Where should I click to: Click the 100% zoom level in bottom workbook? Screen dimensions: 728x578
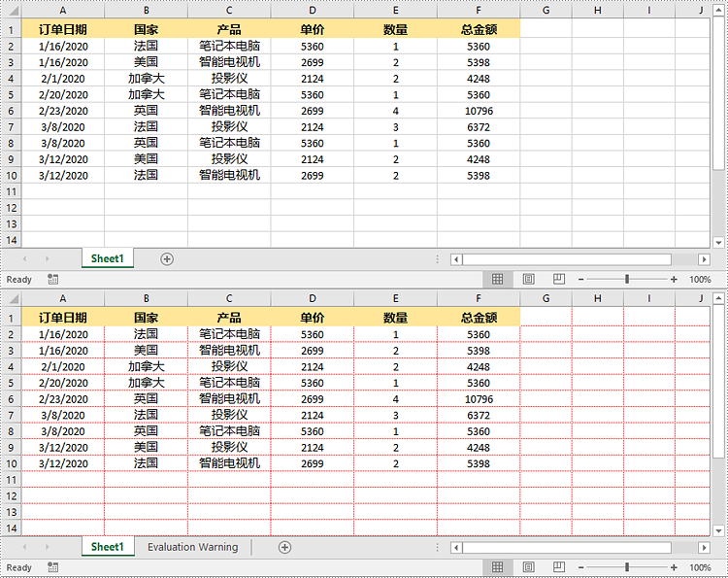tap(700, 567)
